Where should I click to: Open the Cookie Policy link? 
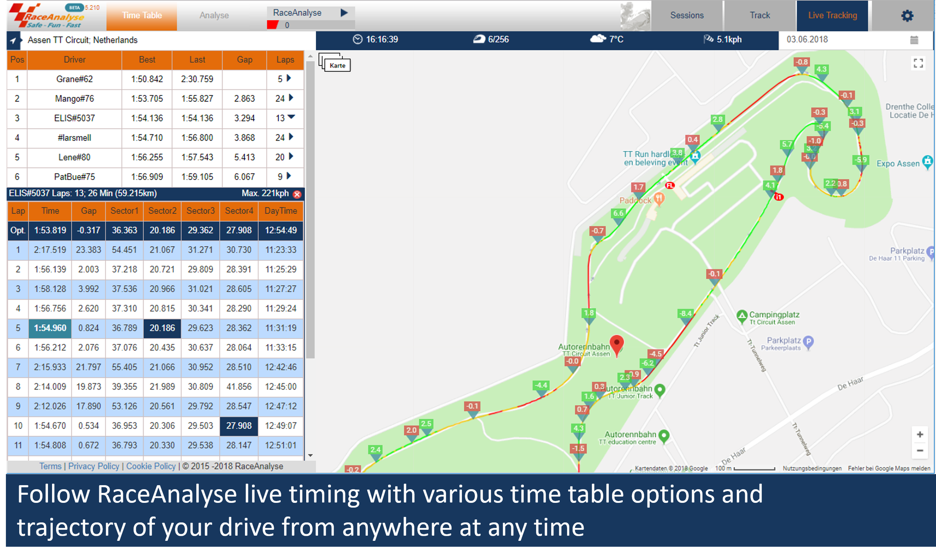[151, 466]
